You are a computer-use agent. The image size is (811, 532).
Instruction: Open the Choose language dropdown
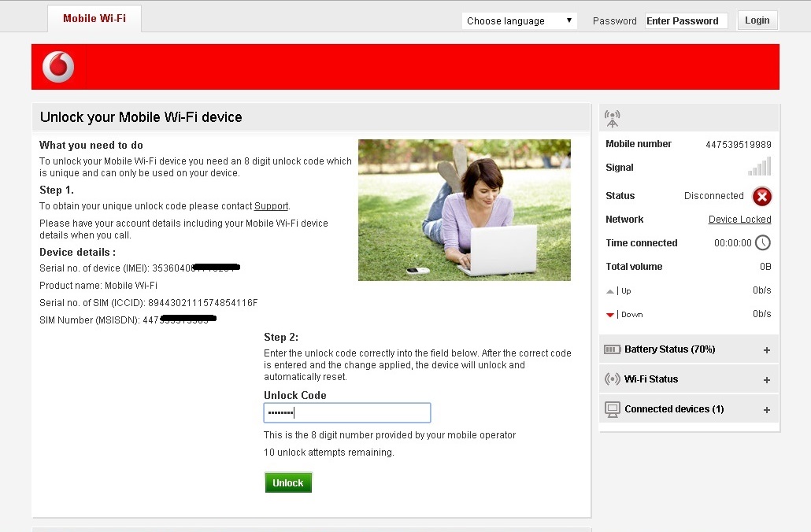(519, 20)
